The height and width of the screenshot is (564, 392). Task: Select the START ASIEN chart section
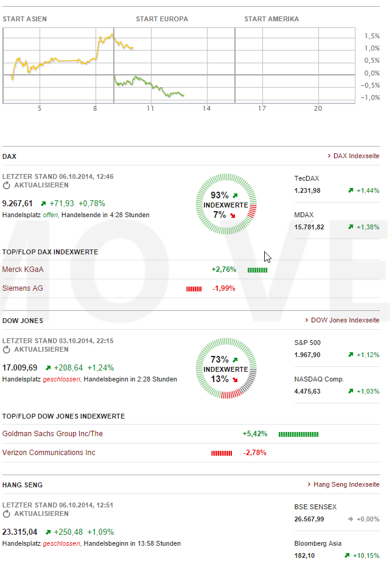[x=25, y=19]
